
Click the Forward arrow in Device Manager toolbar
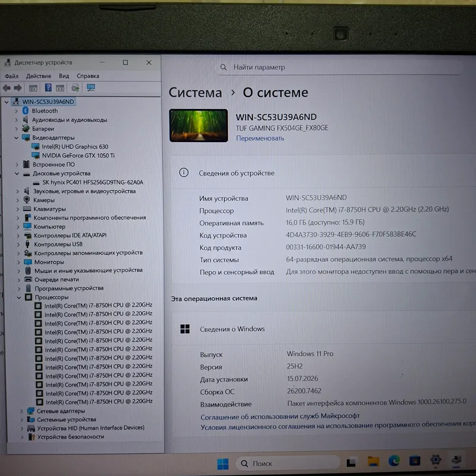[x=18, y=88]
